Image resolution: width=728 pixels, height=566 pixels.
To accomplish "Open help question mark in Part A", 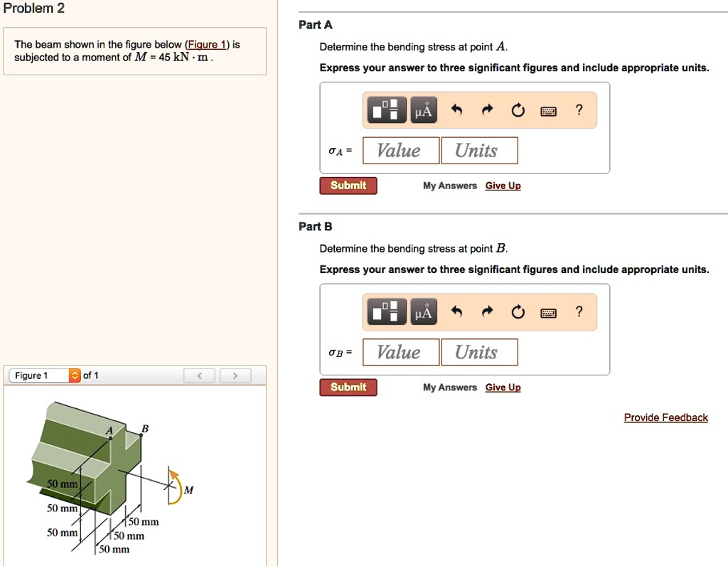I will (579, 110).
